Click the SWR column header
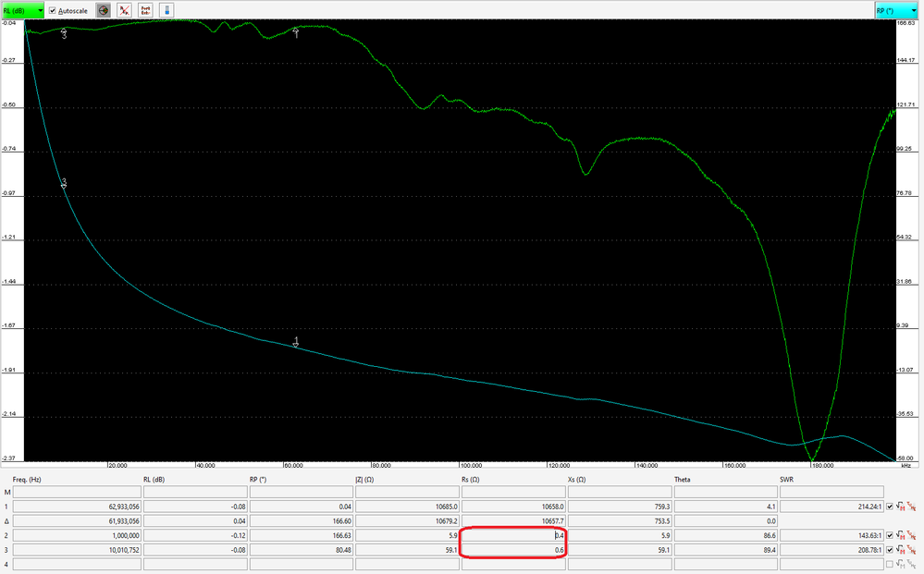This screenshot has height=574, width=924. coord(786,480)
